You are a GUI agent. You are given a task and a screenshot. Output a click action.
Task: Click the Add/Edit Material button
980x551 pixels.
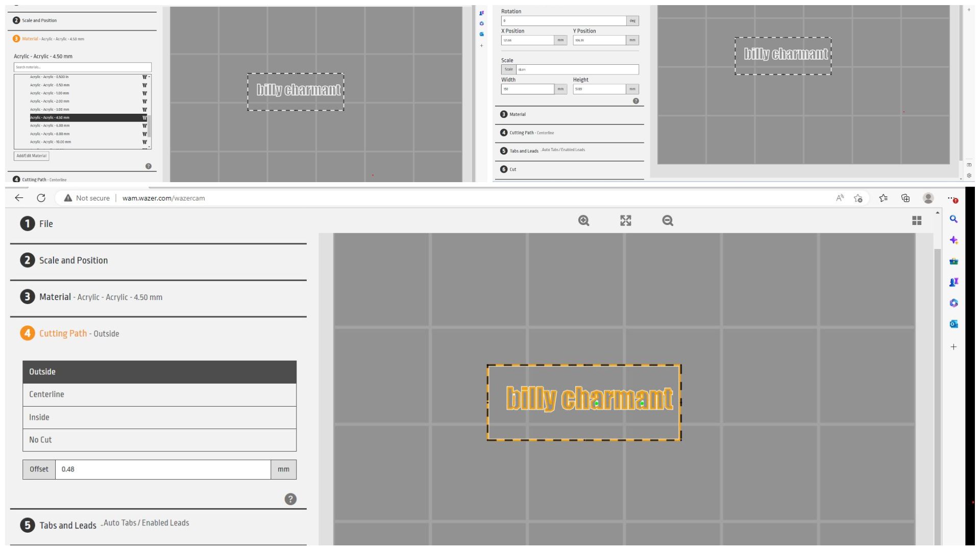[x=32, y=156]
